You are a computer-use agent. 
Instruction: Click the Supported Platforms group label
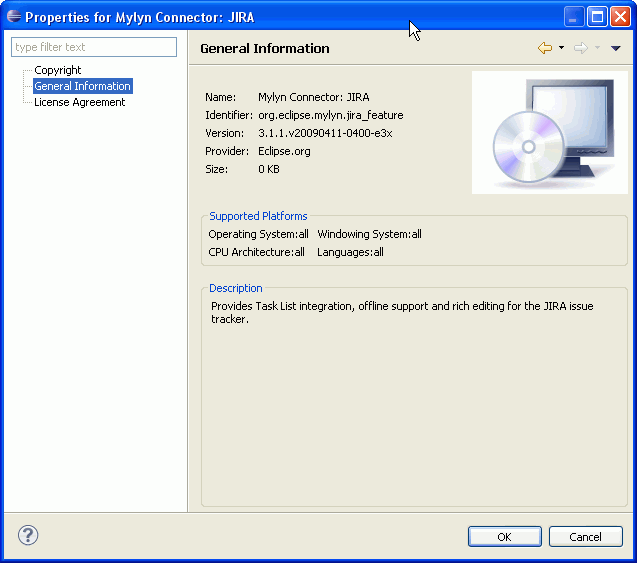point(258,216)
